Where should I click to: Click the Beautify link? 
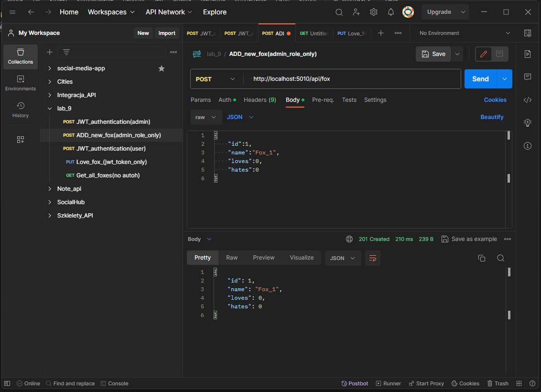(492, 117)
